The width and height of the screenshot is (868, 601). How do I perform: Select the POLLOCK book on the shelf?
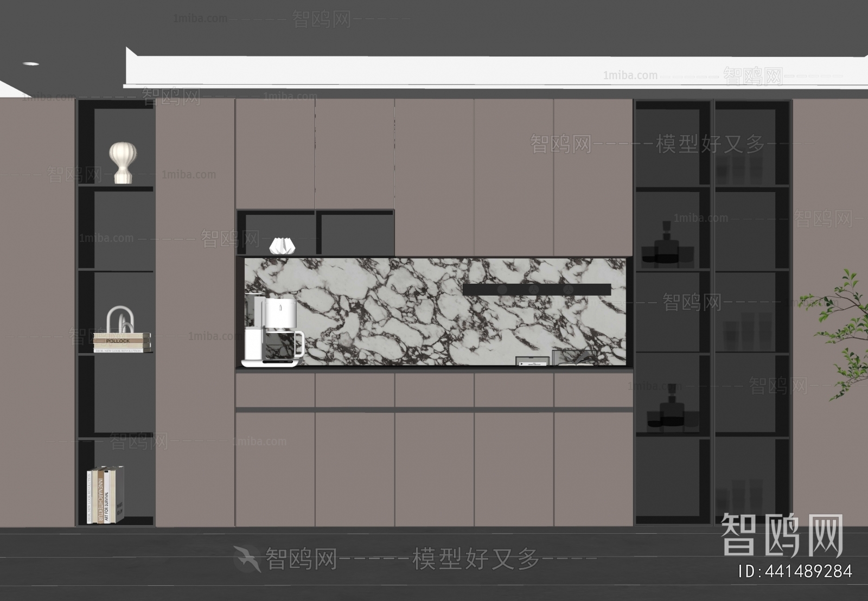[x=122, y=341]
